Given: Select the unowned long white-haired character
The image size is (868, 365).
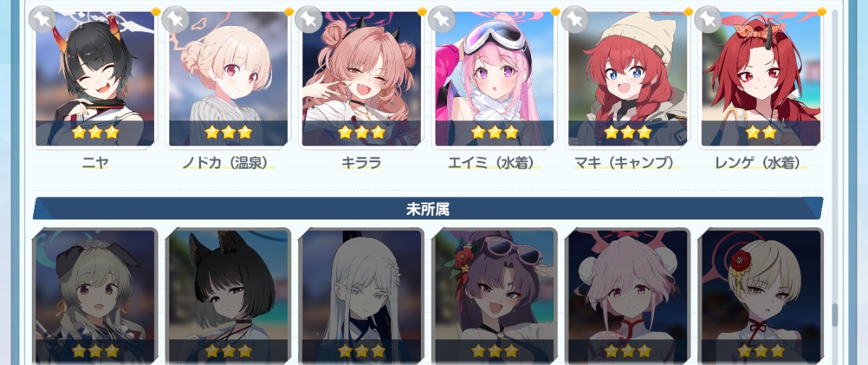Looking at the screenshot, I should pyautogui.click(x=362, y=295).
